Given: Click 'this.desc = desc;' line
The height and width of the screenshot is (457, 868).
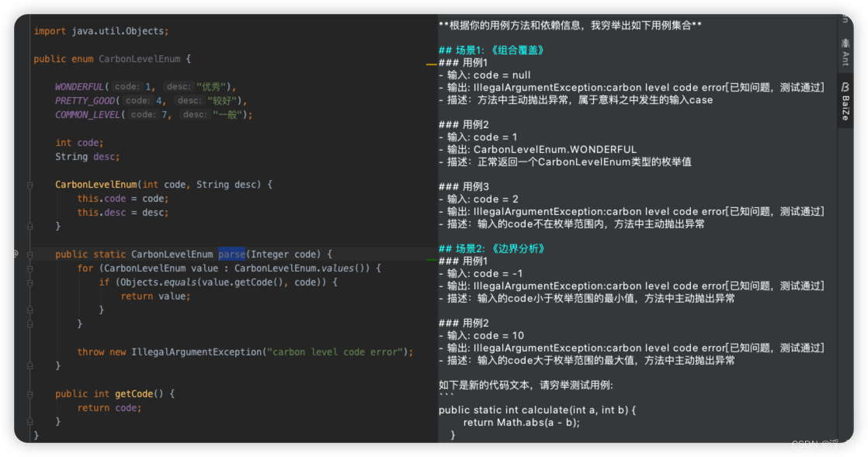Looking at the screenshot, I should coord(123,213).
